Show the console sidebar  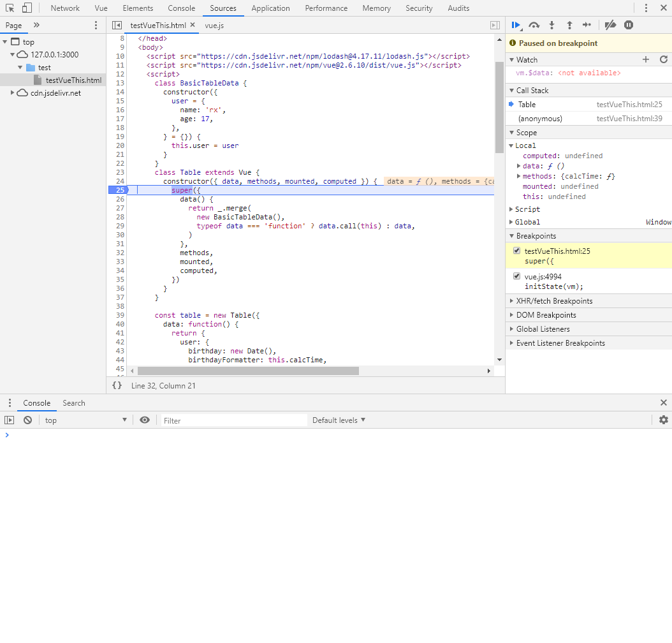pos(10,420)
